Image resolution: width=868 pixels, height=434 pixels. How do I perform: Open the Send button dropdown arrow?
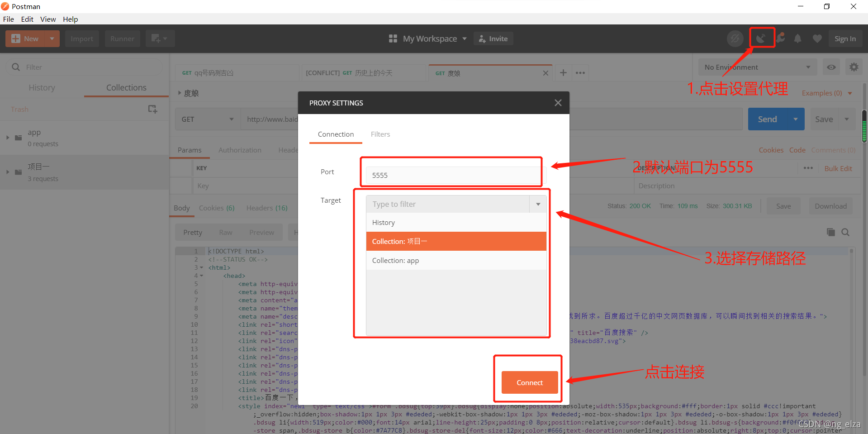coord(795,119)
